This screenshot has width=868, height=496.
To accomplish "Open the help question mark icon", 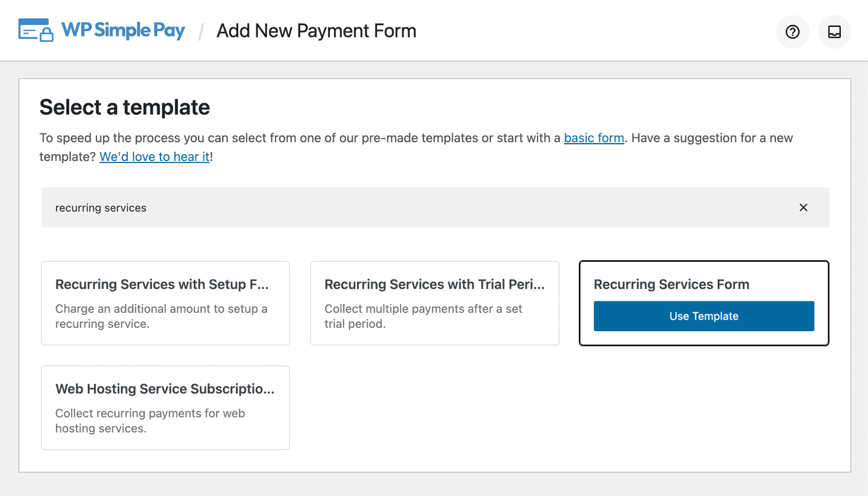I will coord(792,32).
